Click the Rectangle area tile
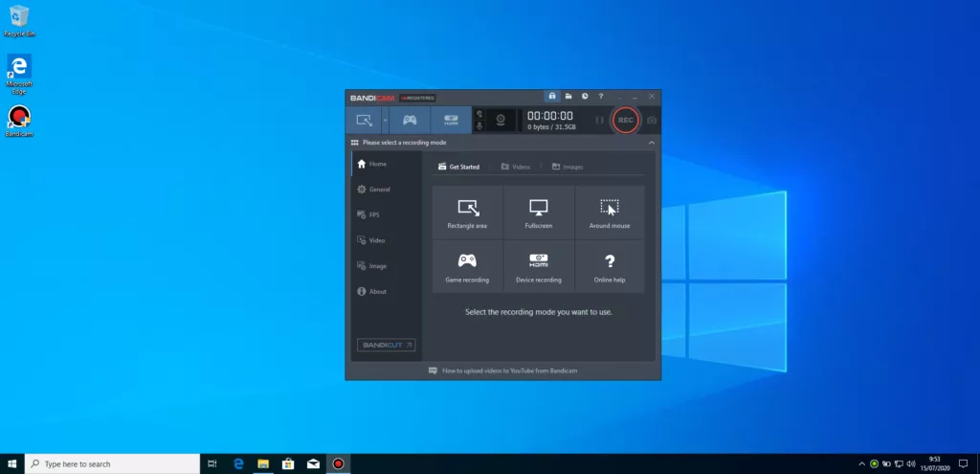The width and height of the screenshot is (980, 474). pyautogui.click(x=467, y=213)
